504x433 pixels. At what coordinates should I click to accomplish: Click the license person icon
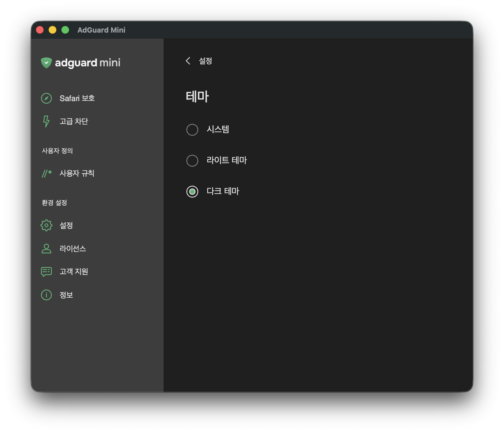point(46,249)
